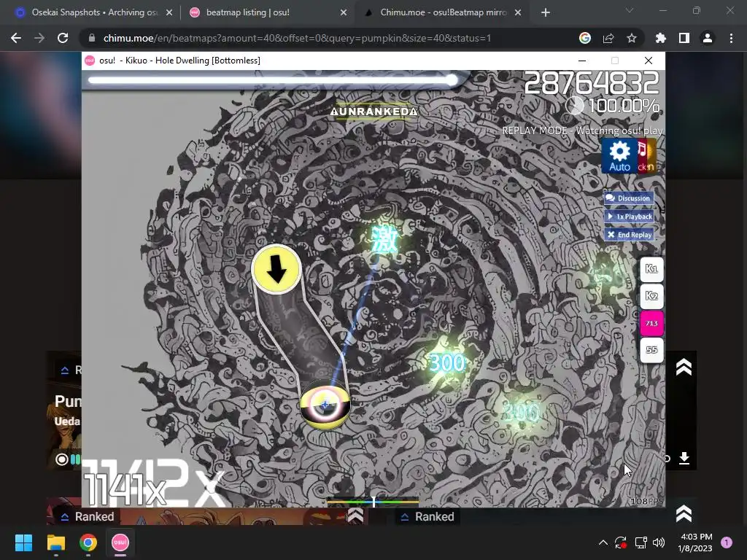
Task: Click the song progress bar at top
Action: tap(273, 80)
